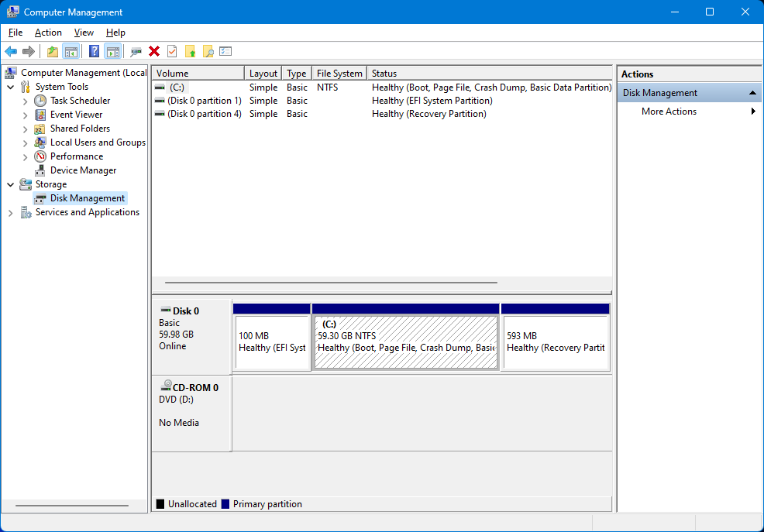Click the Device Manager icon in tree
Image resolution: width=764 pixels, height=532 pixels.
(x=40, y=170)
